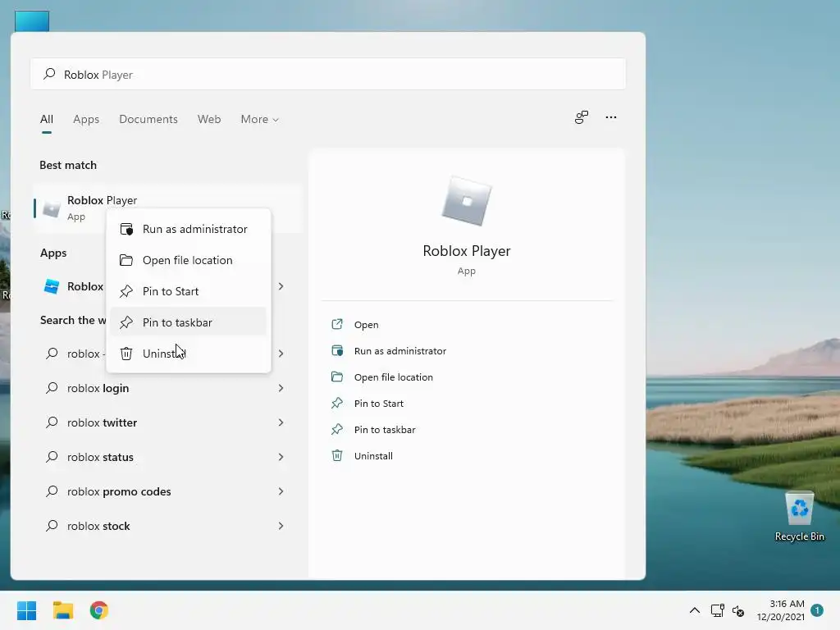Click the Roblox Player search box field
The height and width of the screenshot is (630, 840).
(x=328, y=74)
